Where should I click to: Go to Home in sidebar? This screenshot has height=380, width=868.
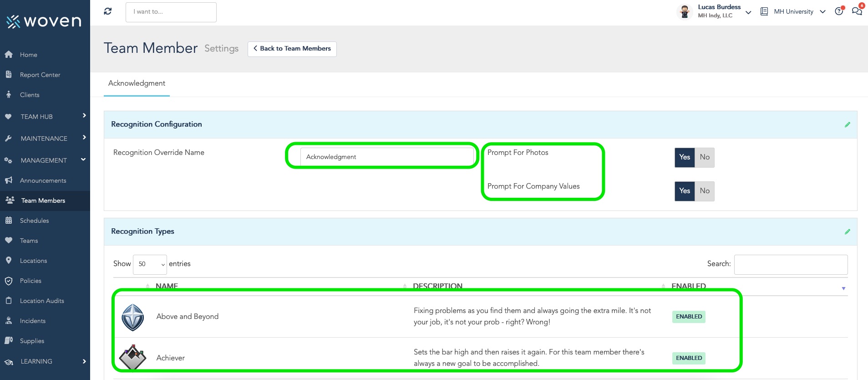[x=29, y=55]
